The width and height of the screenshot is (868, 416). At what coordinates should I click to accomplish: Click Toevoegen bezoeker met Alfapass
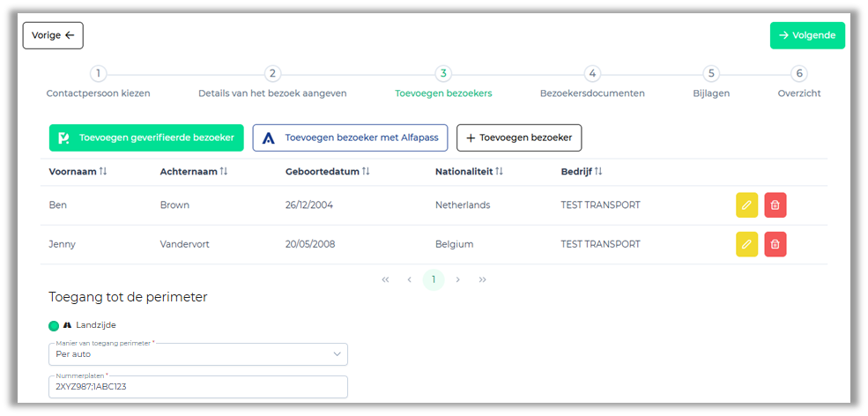coord(351,137)
